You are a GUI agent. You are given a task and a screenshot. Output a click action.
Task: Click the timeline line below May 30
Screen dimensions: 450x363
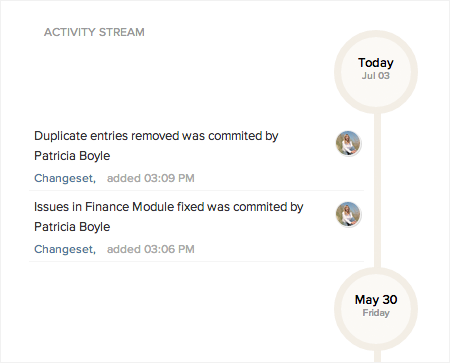(377, 356)
